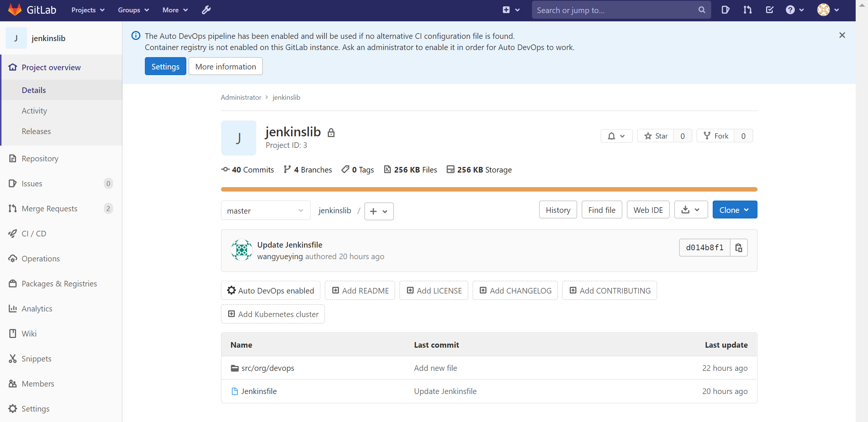
Task: Open the plus add-file dropdown
Action: 379,211
